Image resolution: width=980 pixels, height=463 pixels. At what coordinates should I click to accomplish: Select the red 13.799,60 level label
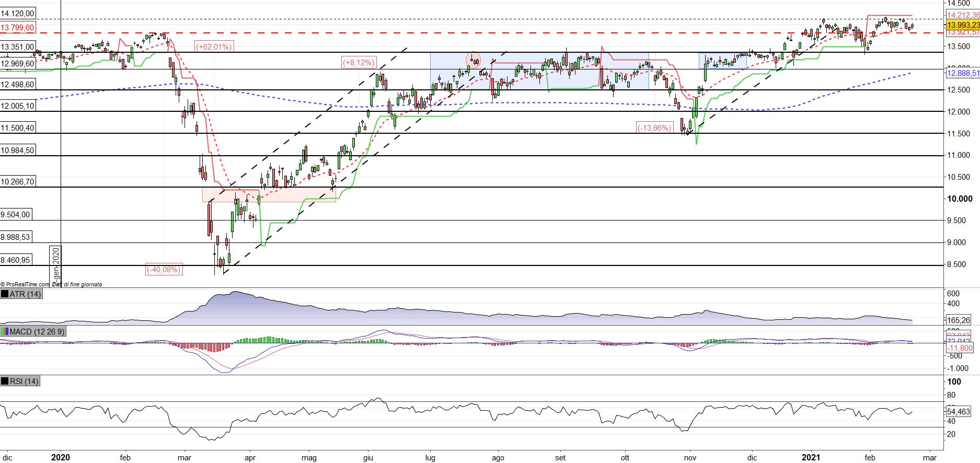point(18,27)
